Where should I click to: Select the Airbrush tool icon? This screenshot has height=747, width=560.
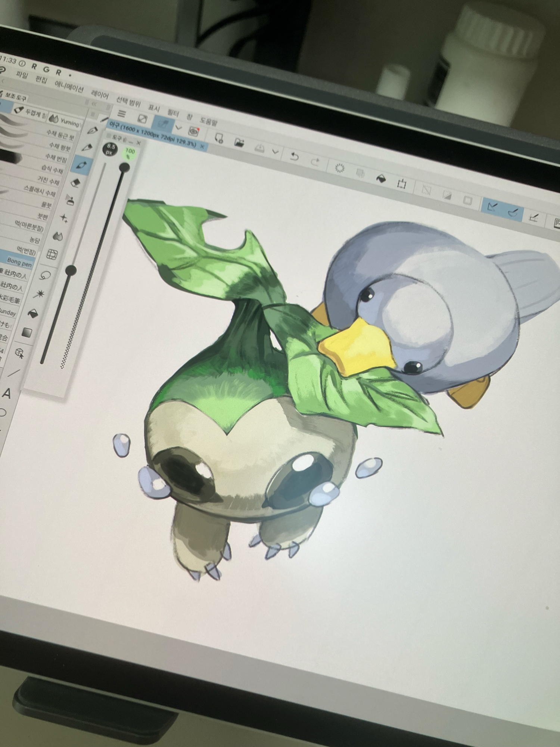click(x=70, y=200)
